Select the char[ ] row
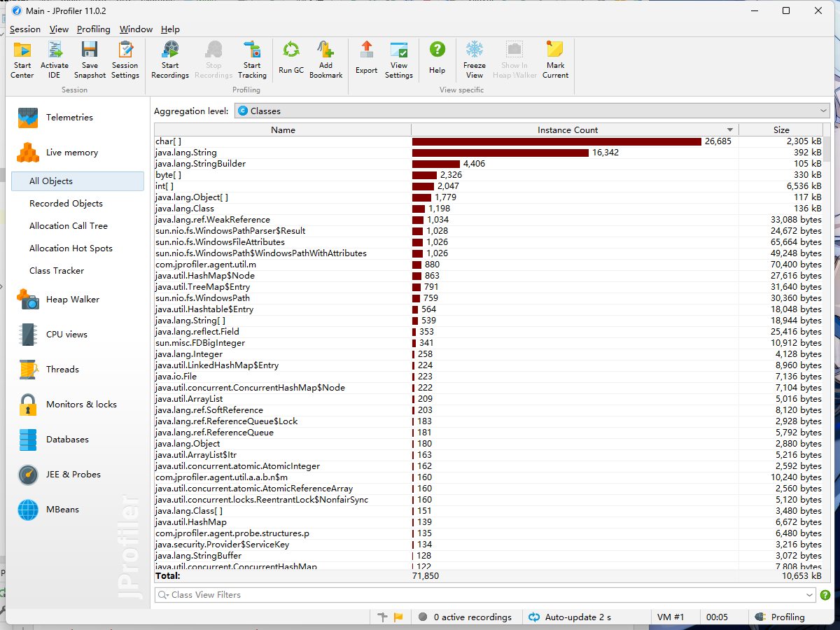This screenshot has width=840, height=630. [489, 141]
